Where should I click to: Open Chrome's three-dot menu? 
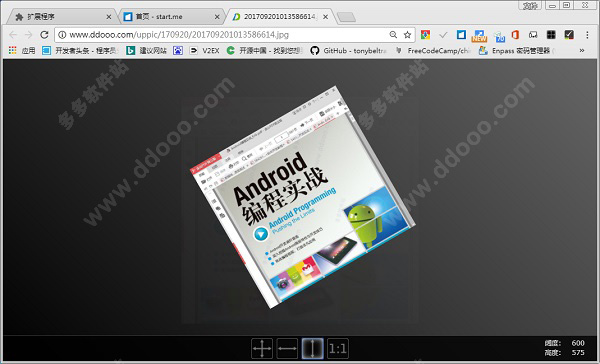click(x=587, y=35)
